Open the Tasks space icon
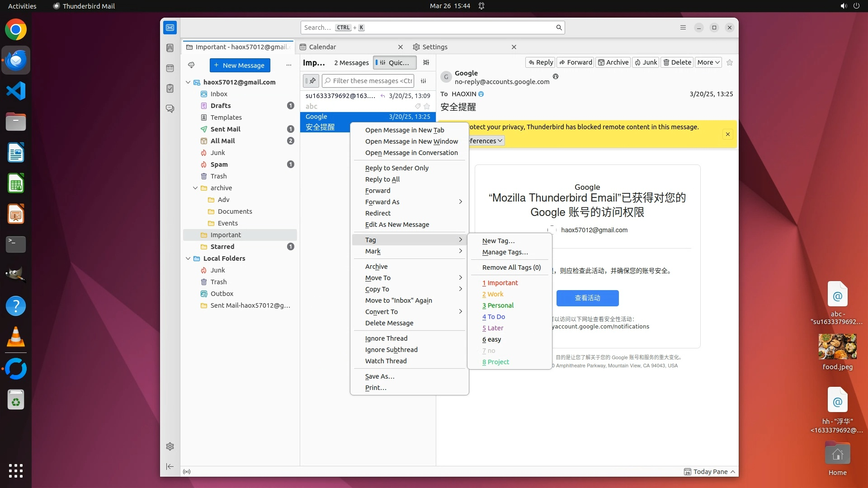The height and width of the screenshot is (488, 868). point(170,89)
